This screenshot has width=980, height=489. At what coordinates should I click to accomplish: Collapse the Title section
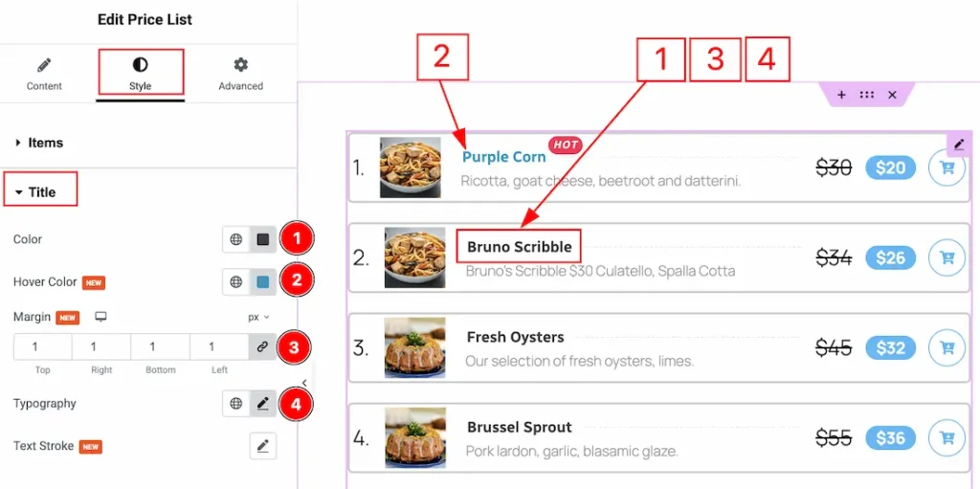(41, 192)
